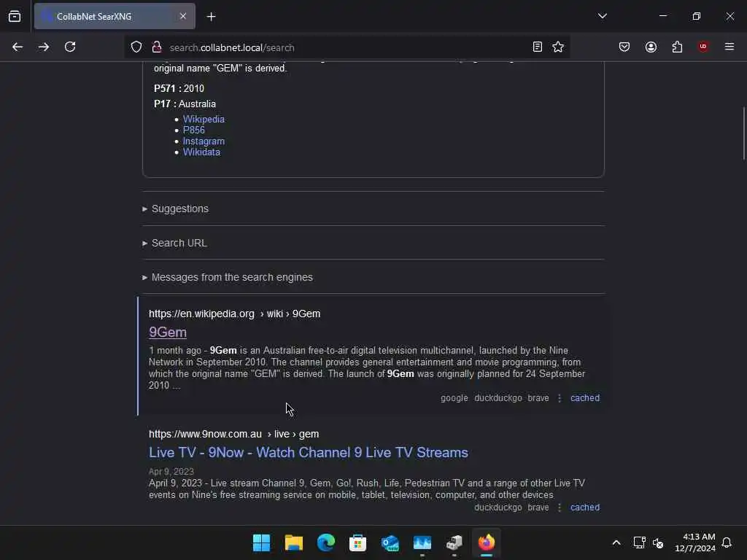Screen dimensions: 747x560
Task: Open the Wikidata link
Action: point(201,152)
